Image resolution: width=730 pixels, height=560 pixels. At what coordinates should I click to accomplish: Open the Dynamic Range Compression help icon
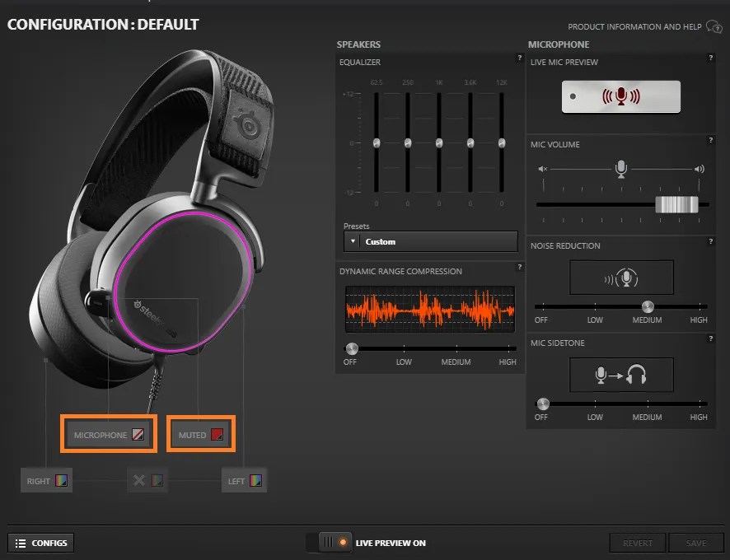click(x=519, y=268)
